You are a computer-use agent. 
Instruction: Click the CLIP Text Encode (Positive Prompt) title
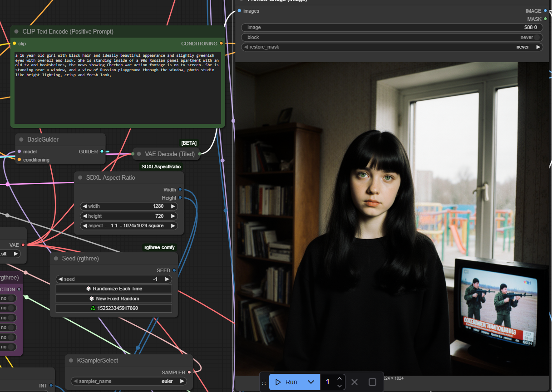pyautogui.click(x=68, y=31)
